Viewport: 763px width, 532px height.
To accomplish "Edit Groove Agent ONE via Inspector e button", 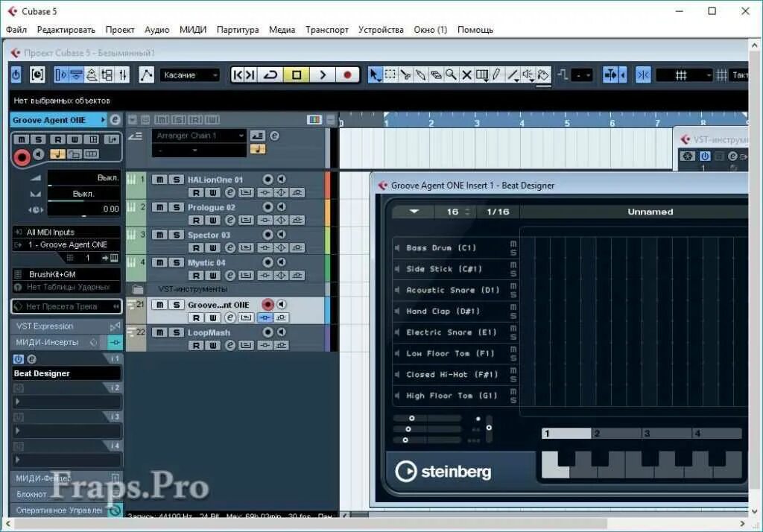I will pos(114,120).
